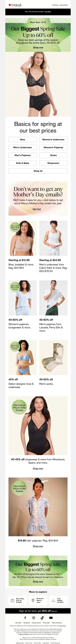Select the Shapewear category button
The height and width of the screenshot is (644, 76).
click(53, 163)
